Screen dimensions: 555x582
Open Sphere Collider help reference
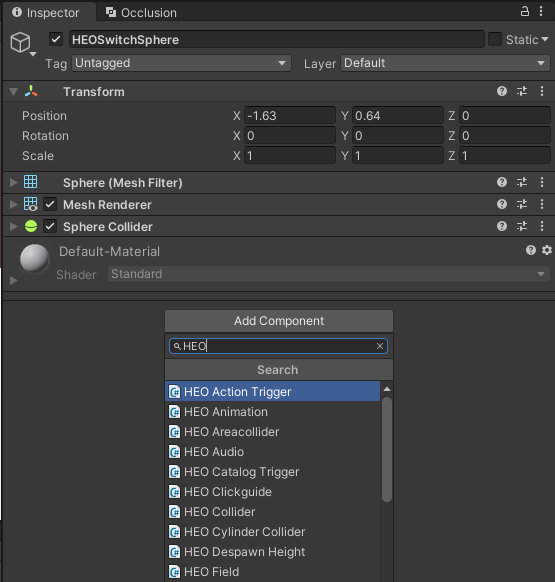[502, 226]
